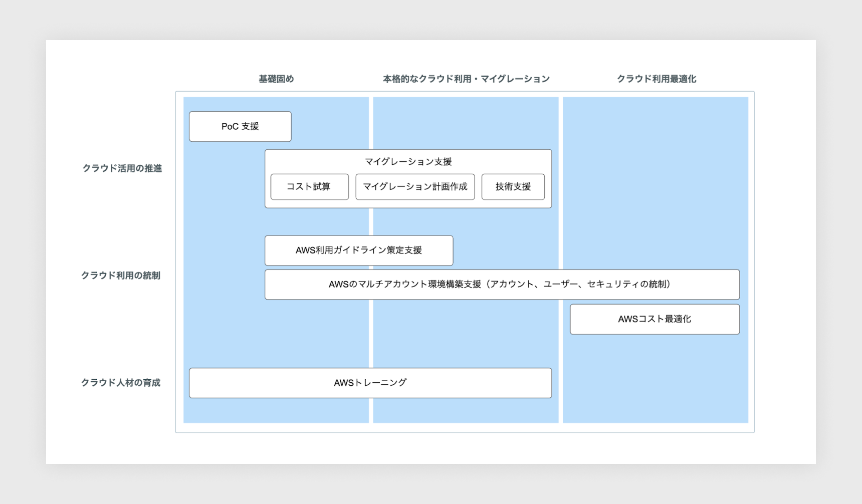This screenshot has height=504, width=862.
Task: Click the コスト試算 box
Action: pyautogui.click(x=309, y=187)
